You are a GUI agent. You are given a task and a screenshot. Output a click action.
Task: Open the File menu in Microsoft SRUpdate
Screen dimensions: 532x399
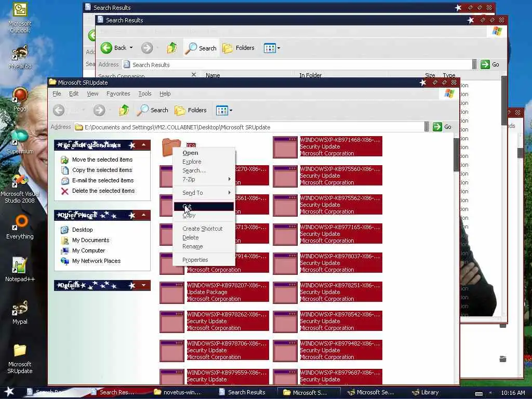57,94
